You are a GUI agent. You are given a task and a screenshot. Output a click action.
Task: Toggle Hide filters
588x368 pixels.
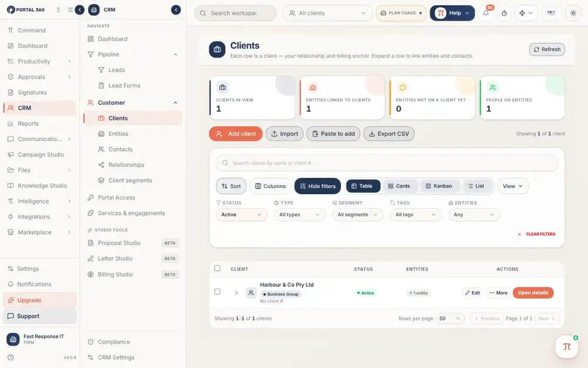318,186
